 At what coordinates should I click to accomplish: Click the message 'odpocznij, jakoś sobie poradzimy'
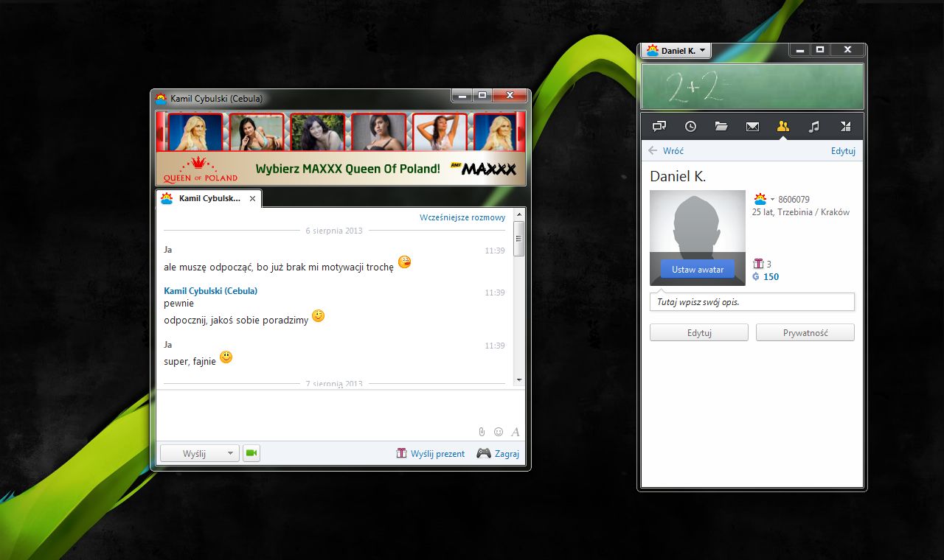pyautogui.click(x=236, y=321)
